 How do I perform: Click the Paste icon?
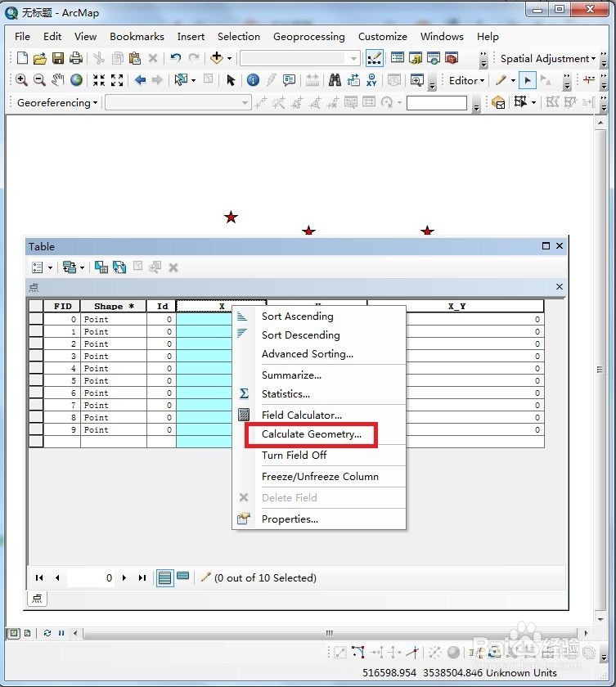tap(135, 58)
